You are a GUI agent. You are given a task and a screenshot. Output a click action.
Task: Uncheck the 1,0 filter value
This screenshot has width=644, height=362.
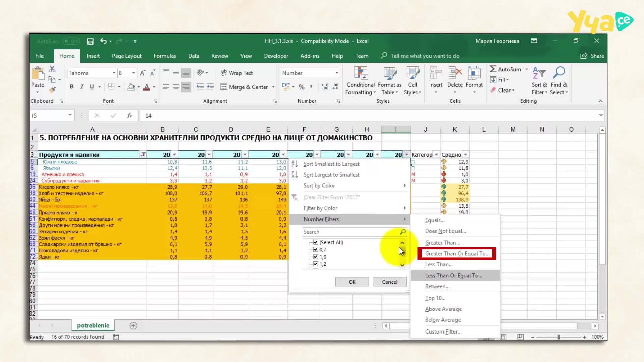pos(316,257)
